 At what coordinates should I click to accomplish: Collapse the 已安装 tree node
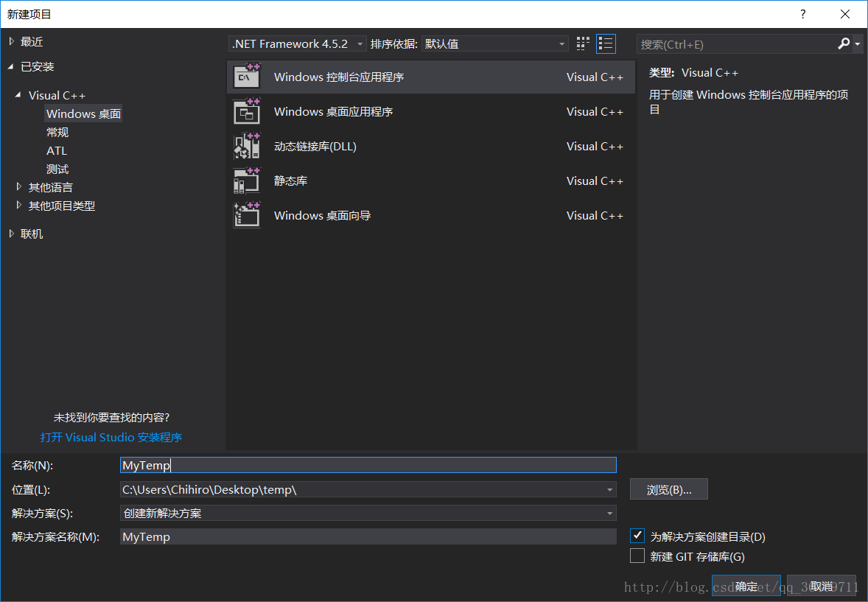11,66
